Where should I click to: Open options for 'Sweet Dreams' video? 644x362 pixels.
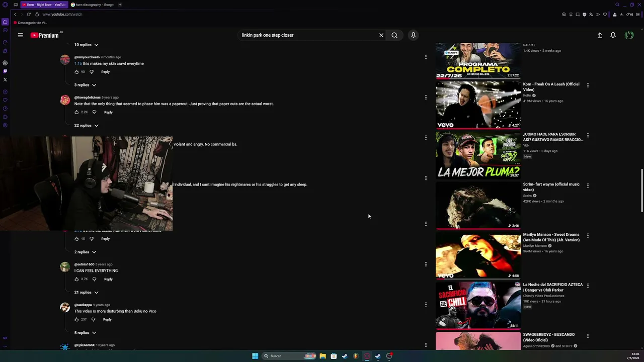pyautogui.click(x=588, y=236)
